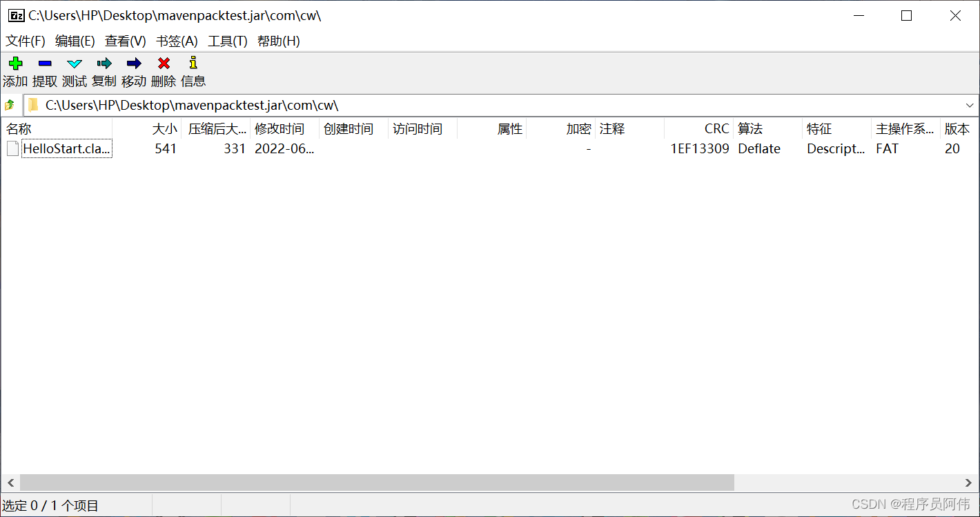Sort by 算法 column header
This screenshot has width=980, height=517.
(x=768, y=129)
